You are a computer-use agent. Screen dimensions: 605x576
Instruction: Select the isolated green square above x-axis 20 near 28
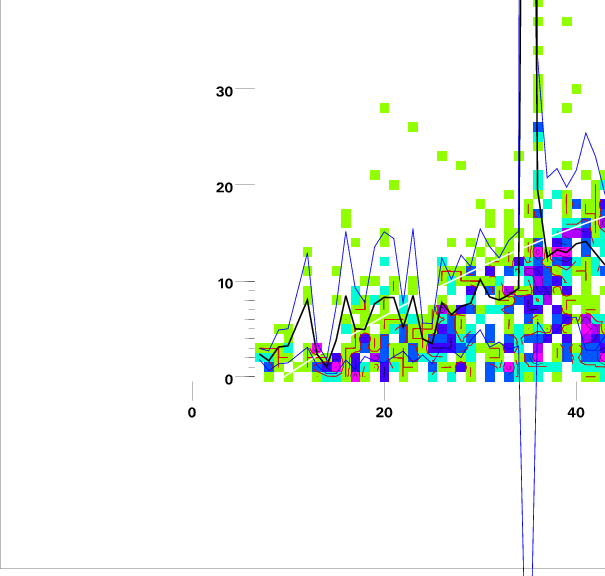pyautogui.click(x=384, y=107)
